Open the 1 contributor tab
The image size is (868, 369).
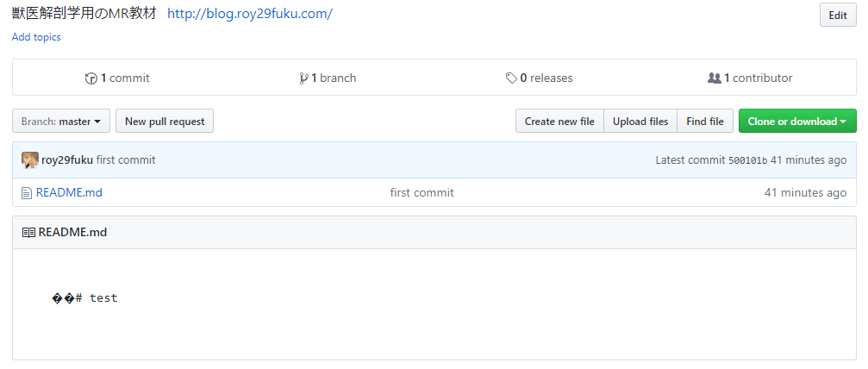[750, 78]
